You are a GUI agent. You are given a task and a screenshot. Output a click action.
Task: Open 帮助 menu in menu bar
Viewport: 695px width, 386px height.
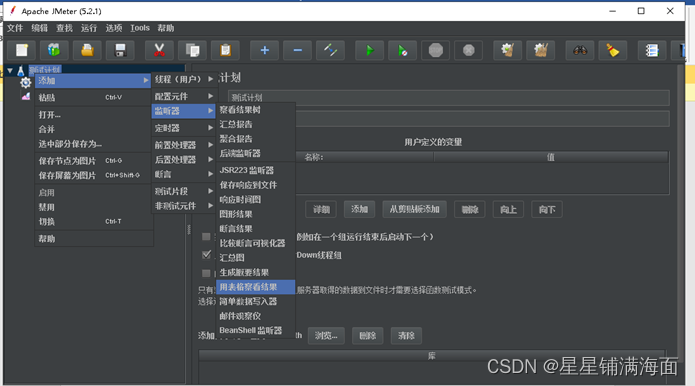click(166, 28)
